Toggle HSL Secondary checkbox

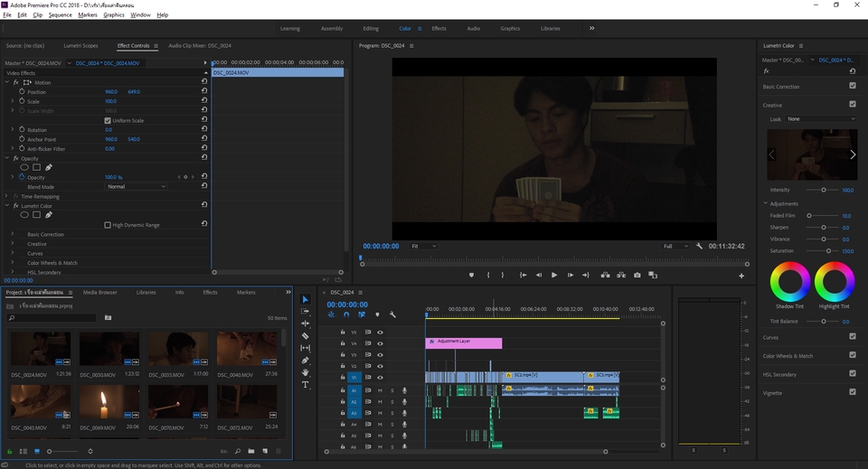(x=853, y=373)
